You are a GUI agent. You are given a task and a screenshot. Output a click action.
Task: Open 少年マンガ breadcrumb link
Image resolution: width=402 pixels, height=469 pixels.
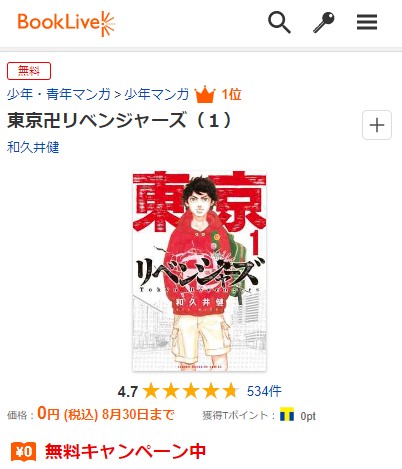tap(156, 95)
